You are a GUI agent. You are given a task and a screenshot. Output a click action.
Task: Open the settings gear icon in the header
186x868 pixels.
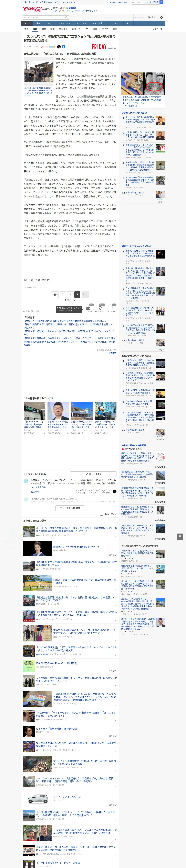(x=161, y=18)
